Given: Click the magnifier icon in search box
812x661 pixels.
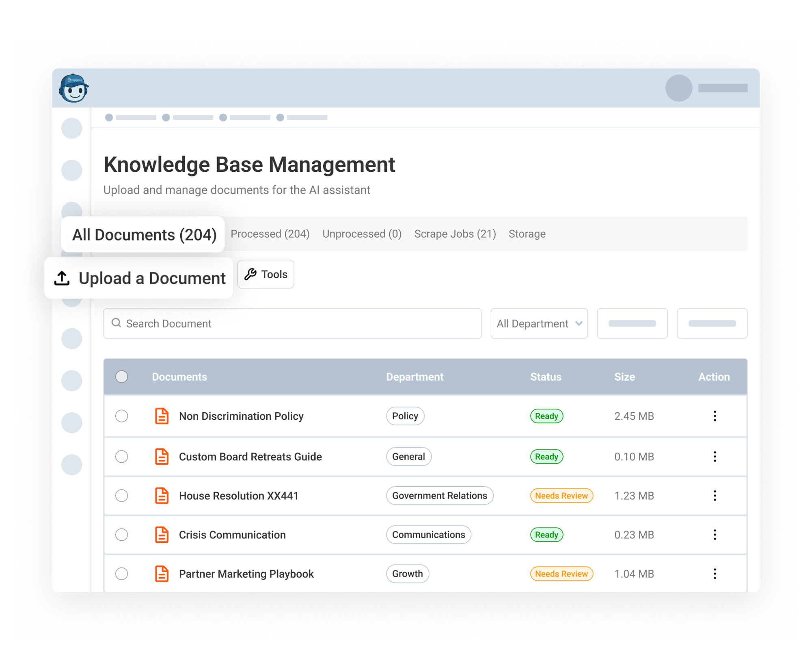Looking at the screenshot, I should pos(117,323).
